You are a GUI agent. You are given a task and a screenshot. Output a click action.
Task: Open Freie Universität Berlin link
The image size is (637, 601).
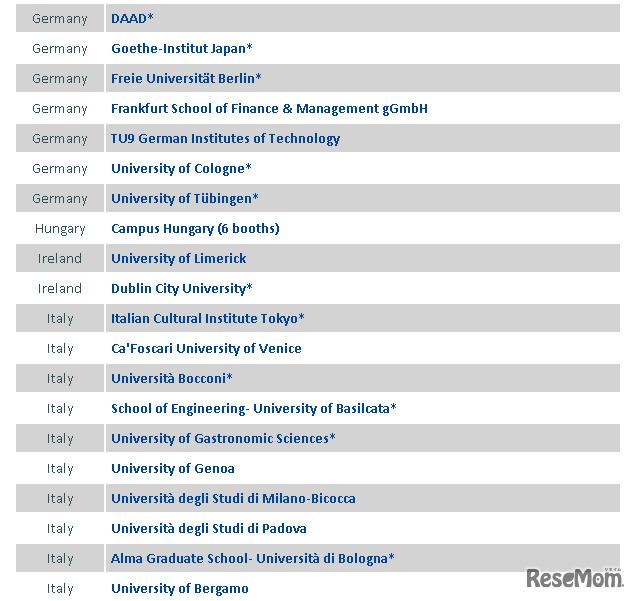[186, 78]
